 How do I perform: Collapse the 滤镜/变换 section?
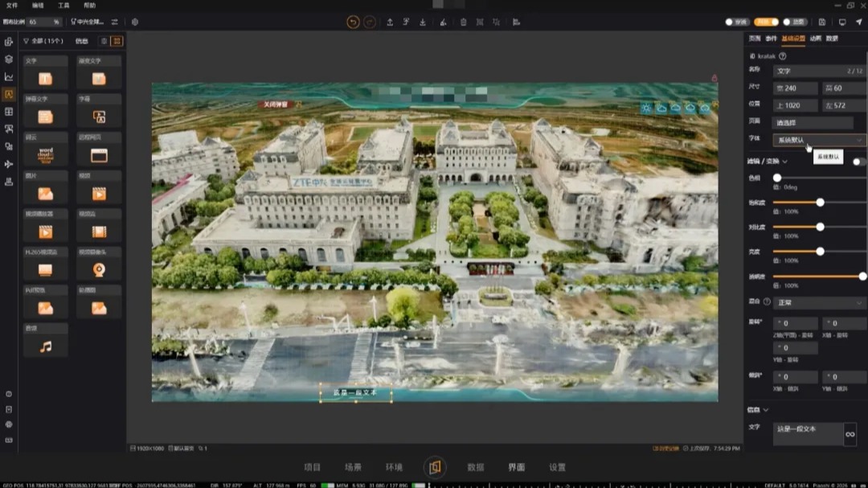(x=784, y=161)
